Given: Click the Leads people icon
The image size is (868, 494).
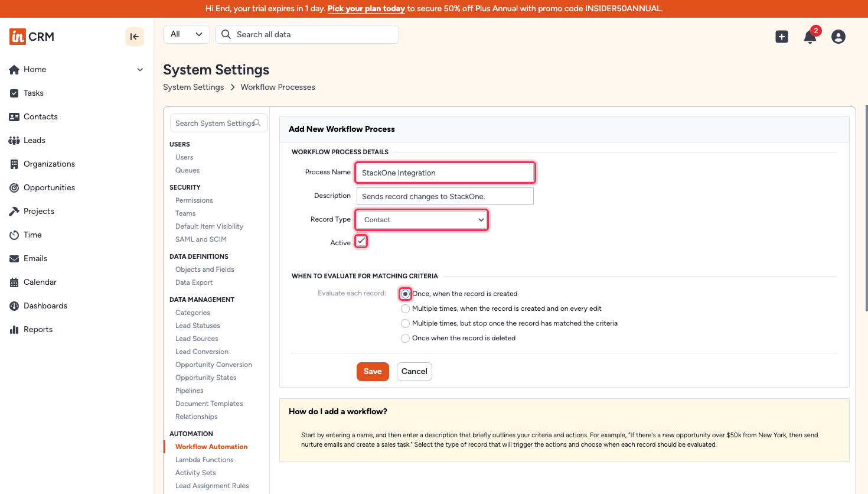Looking at the screenshot, I should point(14,141).
